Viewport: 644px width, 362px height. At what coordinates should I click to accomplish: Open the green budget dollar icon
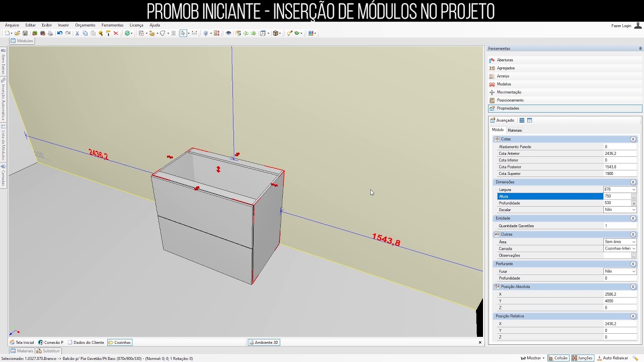(127, 33)
